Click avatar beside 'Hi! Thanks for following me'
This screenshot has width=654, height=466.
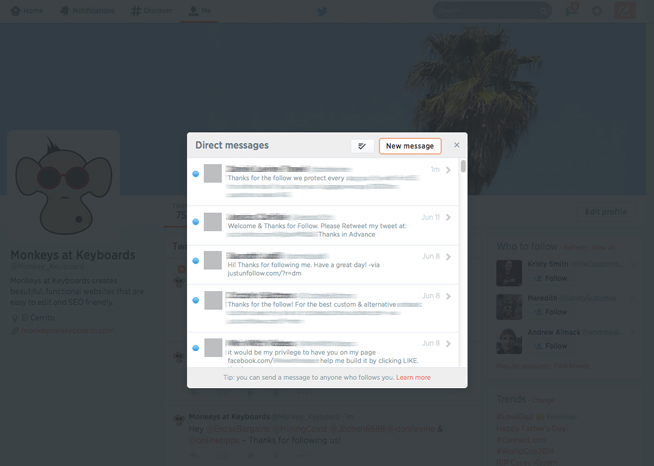pyautogui.click(x=213, y=260)
